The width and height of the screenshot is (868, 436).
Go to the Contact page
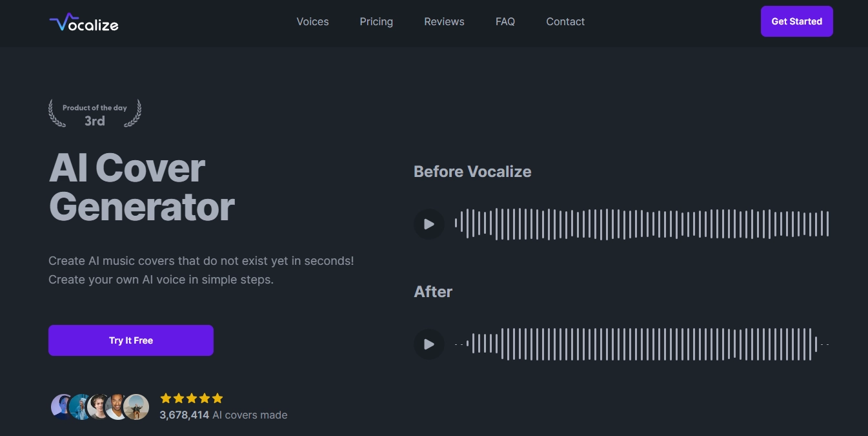pyautogui.click(x=565, y=21)
